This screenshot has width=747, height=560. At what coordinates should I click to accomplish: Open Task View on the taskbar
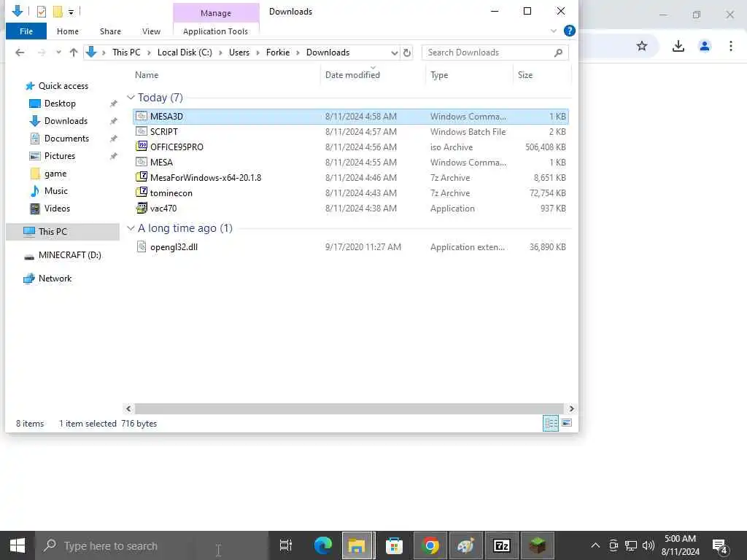coord(285,545)
